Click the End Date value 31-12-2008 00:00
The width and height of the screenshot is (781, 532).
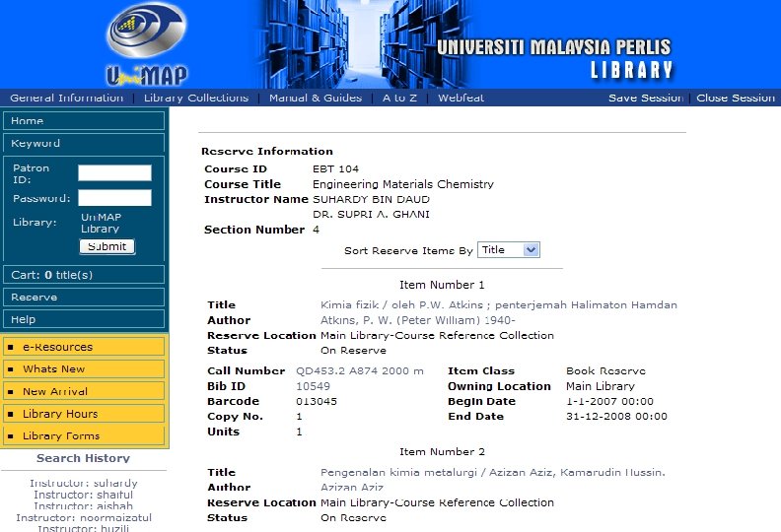click(616, 417)
